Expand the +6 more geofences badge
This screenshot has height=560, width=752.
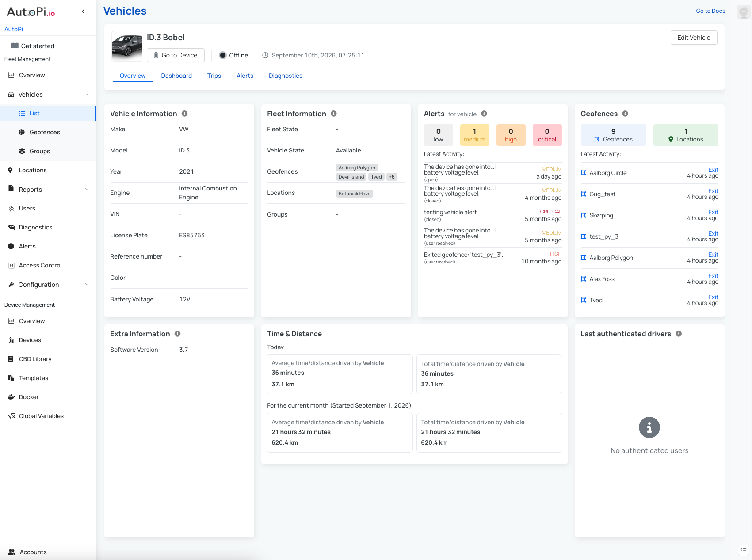click(x=392, y=177)
